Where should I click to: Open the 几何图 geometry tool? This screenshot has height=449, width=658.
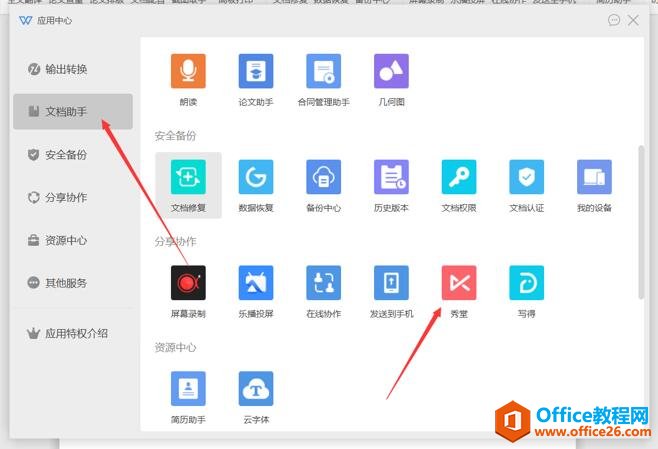(391, 71)
